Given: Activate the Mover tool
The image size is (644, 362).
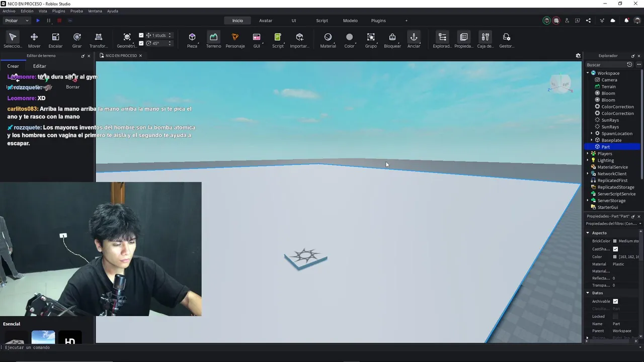Looking at the screenshot, I should coord(34,40).
